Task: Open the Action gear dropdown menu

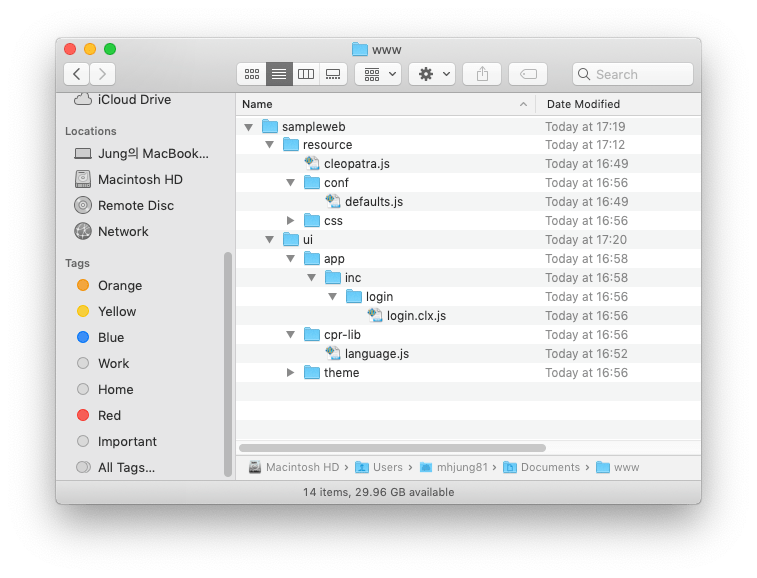Action: (x=432, y=74)
